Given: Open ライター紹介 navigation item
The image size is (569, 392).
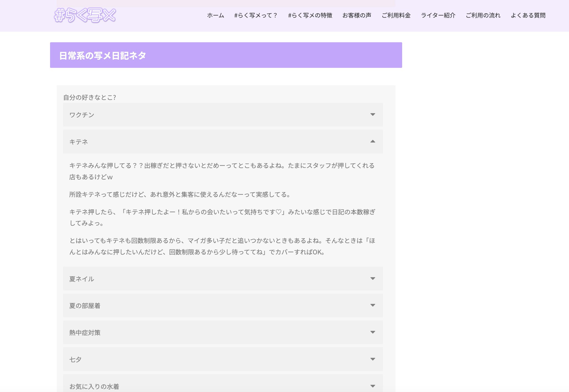Looking at the screenshot, I should (x=438, y=15).
